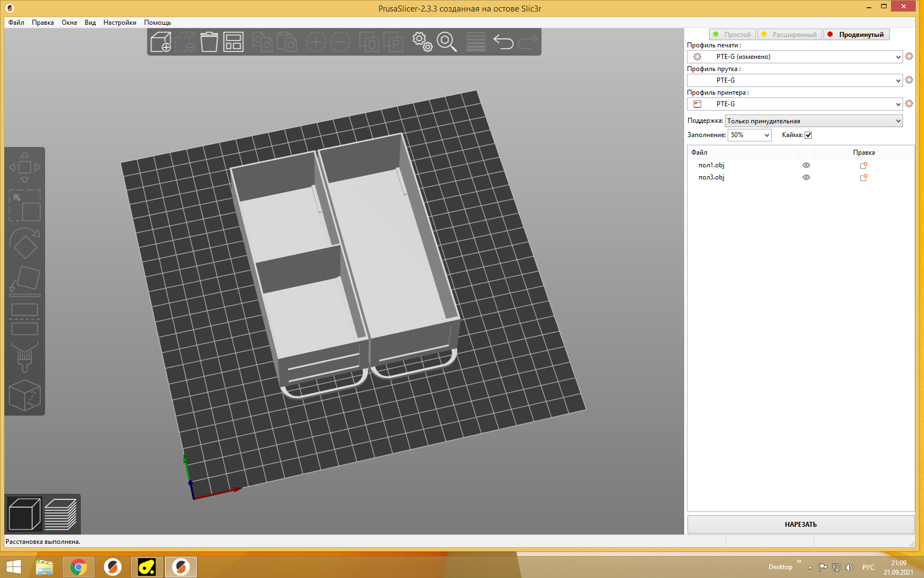This screenshot has height=578, width=924.
Task: Switch to Простой simple mode
Action: pos(733,35)
